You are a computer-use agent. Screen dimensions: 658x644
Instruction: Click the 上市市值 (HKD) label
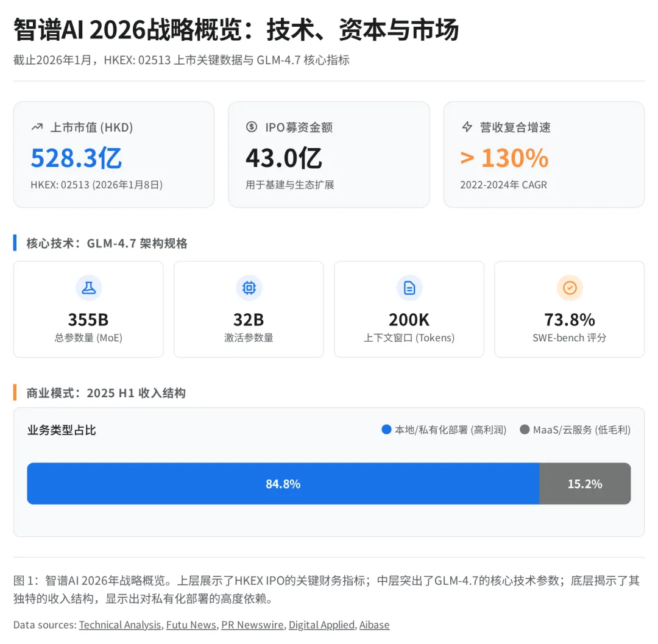(91, 127)
